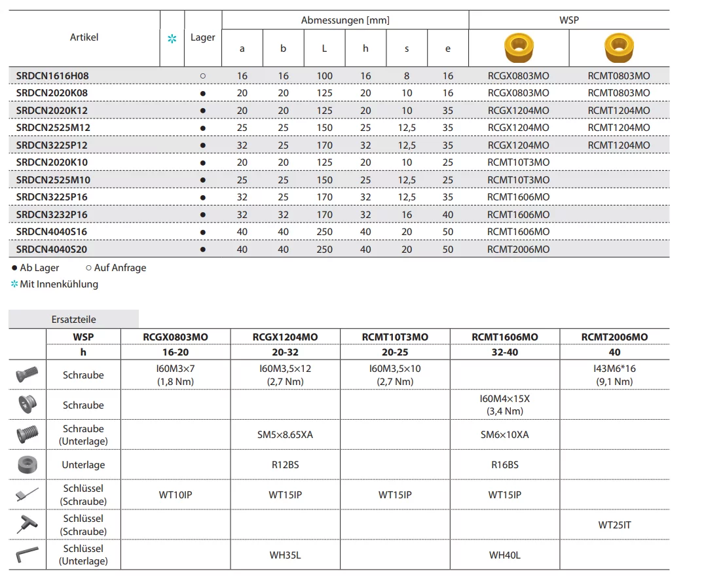706x588 pixels.
Task: Click the filled stock dot for SRDCN4040S20
Action: click(202, 249)
